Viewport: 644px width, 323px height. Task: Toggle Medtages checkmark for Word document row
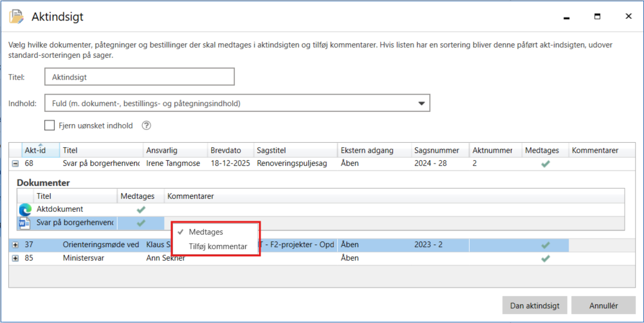tap(141, 223)
